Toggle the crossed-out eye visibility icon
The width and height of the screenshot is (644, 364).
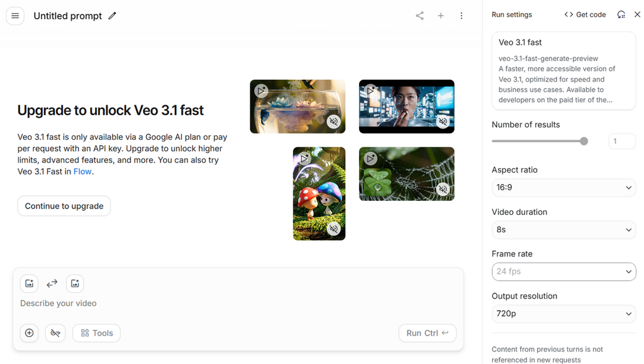pyautogui.click(x=55, y=333)
